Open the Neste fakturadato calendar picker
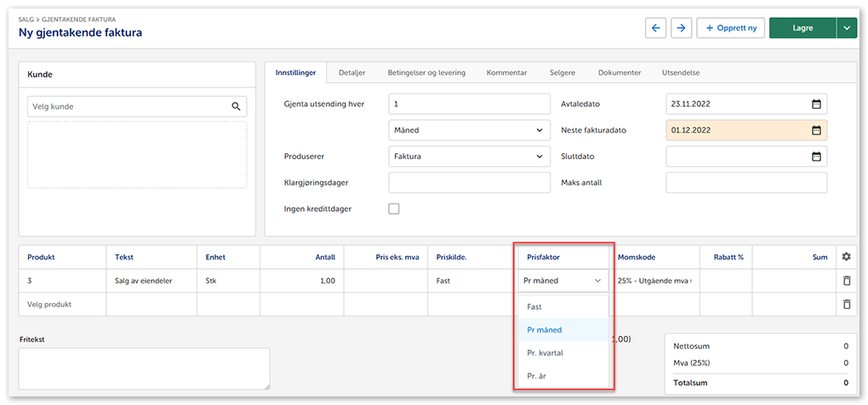The width and height of the screenshot is (868, 405). pos(816,130)
